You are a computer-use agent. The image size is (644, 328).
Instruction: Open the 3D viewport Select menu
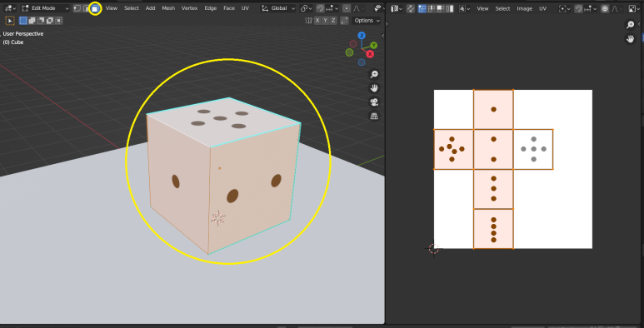(132, 8)
